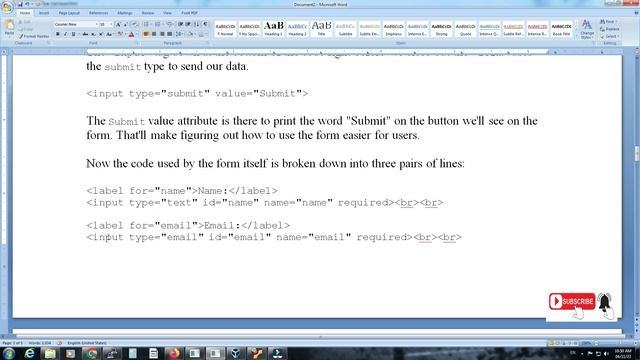This screenshot has height=360, width=640.
Task: Click the Find button
Action: point(607,22)
